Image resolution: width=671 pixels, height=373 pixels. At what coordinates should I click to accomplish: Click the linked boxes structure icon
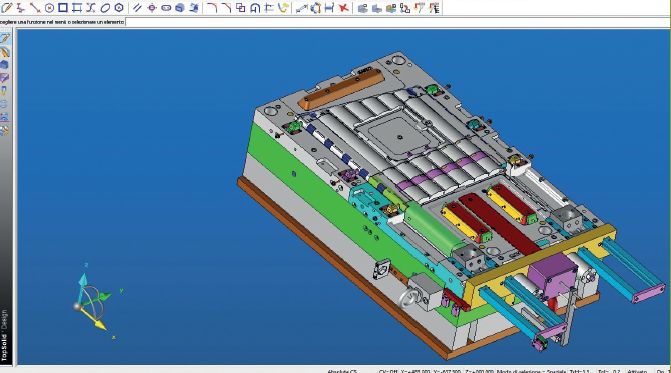click(x=405, y=7)
